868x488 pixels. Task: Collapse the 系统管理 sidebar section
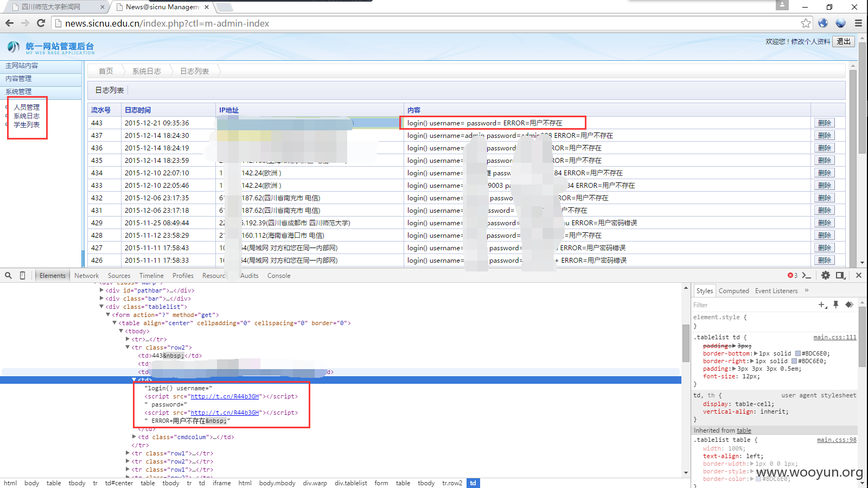(41, 92)
